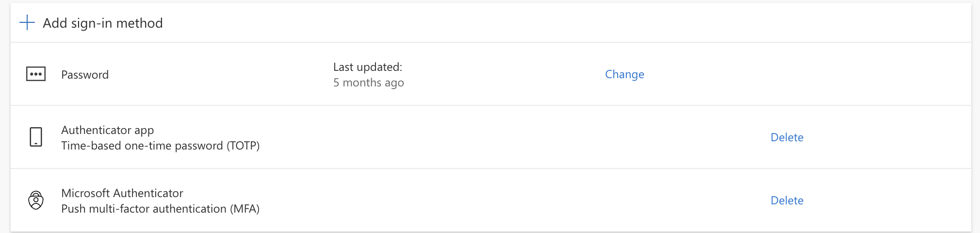Viewport: 980px width, 233px height.
Task: Delete the Microsoft Authenticator push method
Action: click(786, 200)
